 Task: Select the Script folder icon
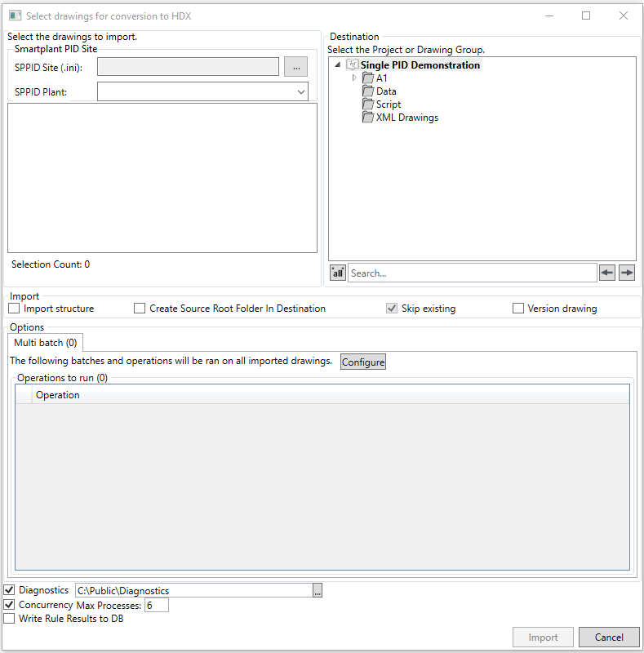coord(368,104)
